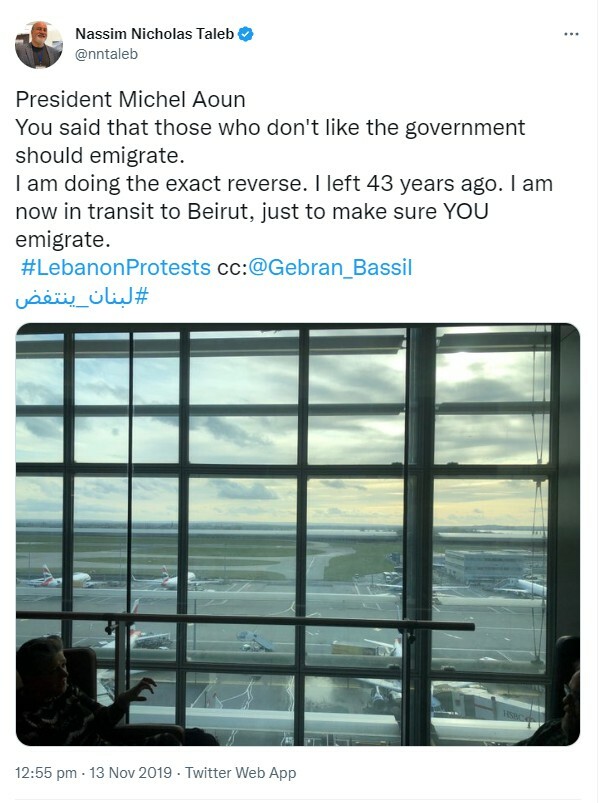The image size is (612, 803).
Task: Click Nassim Taleb's profile avatar
Action: (x=39, y=44)
